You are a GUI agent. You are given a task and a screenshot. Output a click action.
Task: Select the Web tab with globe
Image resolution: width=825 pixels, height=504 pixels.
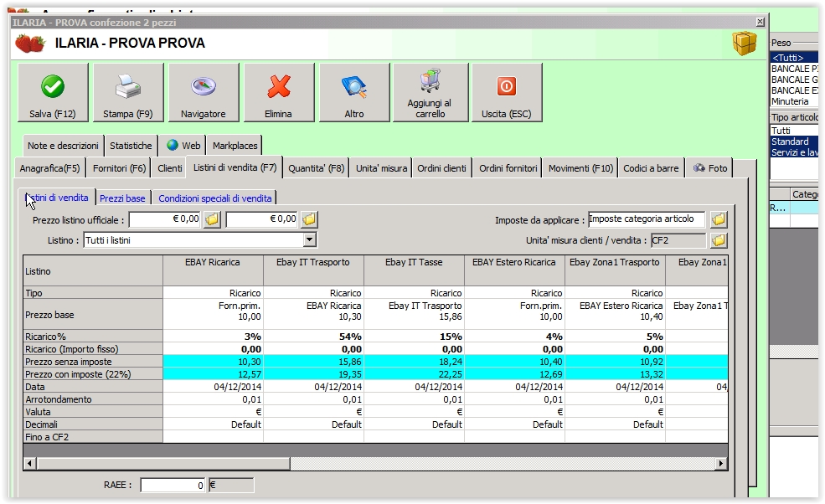click(x=183, y=145)
